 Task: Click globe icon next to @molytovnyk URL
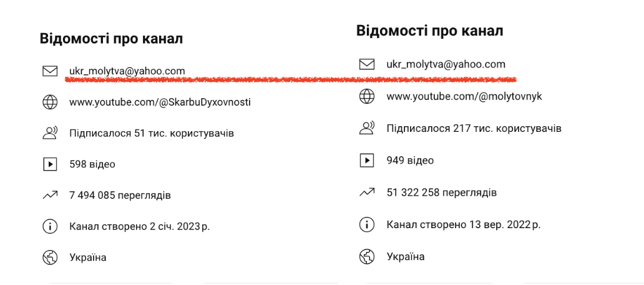coord(367,96)
